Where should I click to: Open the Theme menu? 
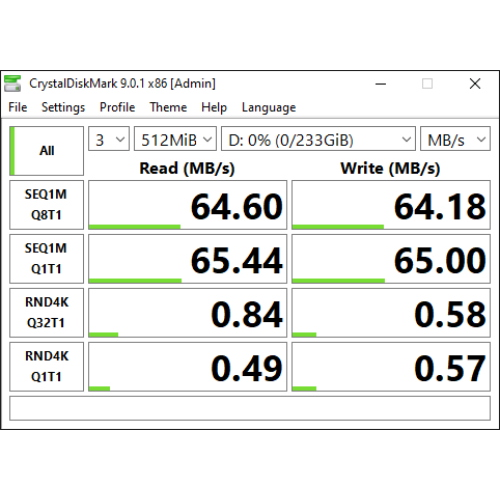(168, 107)
